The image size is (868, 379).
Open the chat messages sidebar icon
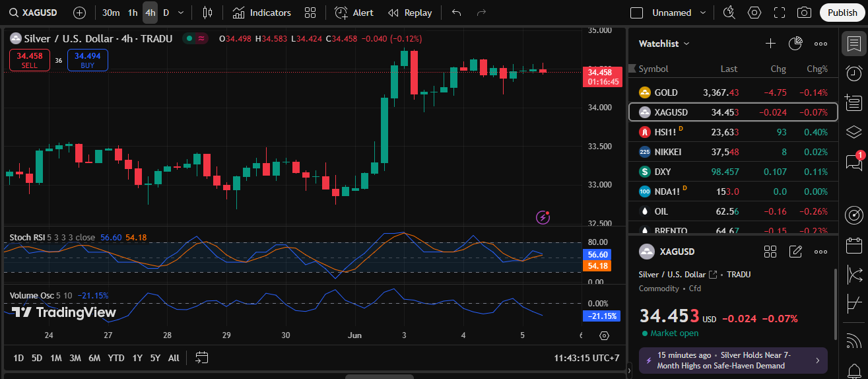tap(853, 162)
